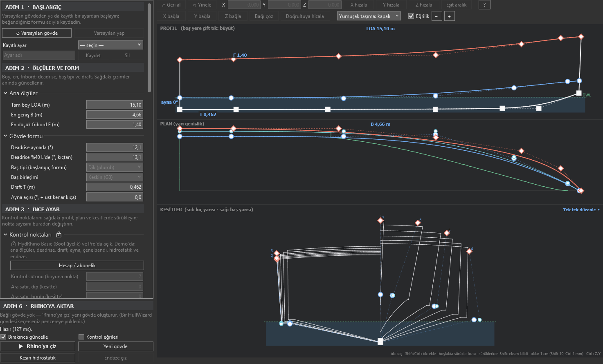Image resolution: width=603 pixels, height=364 pixels.
Task: Open the Hesap / abonelik button
Action: pyautogui.click(x=77, y=266)
